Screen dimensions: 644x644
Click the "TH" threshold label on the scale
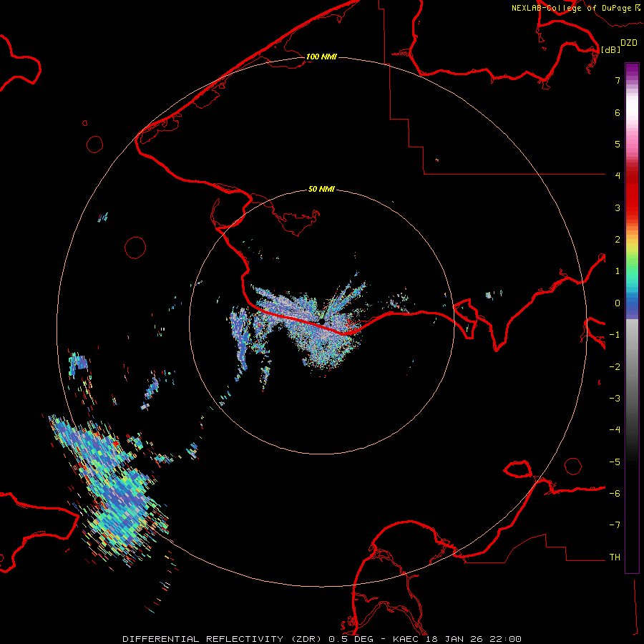[615, 557]
